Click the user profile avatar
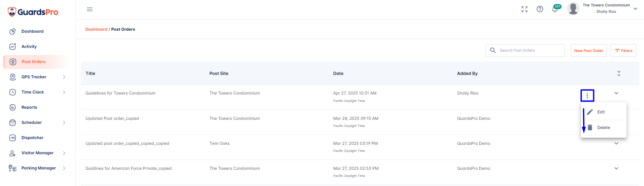This screenshot has width=644, height=186. 573,8
